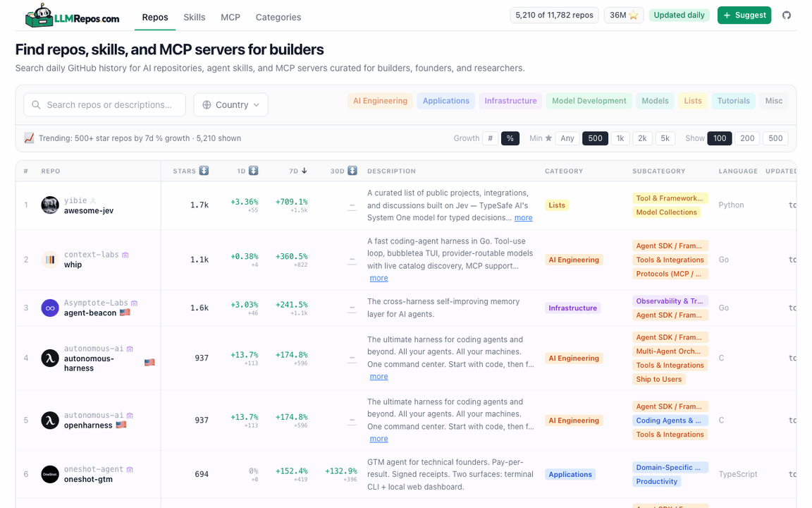812x508 pixels.
Task: Click the Suggest button
Action: tap(744, 15)
